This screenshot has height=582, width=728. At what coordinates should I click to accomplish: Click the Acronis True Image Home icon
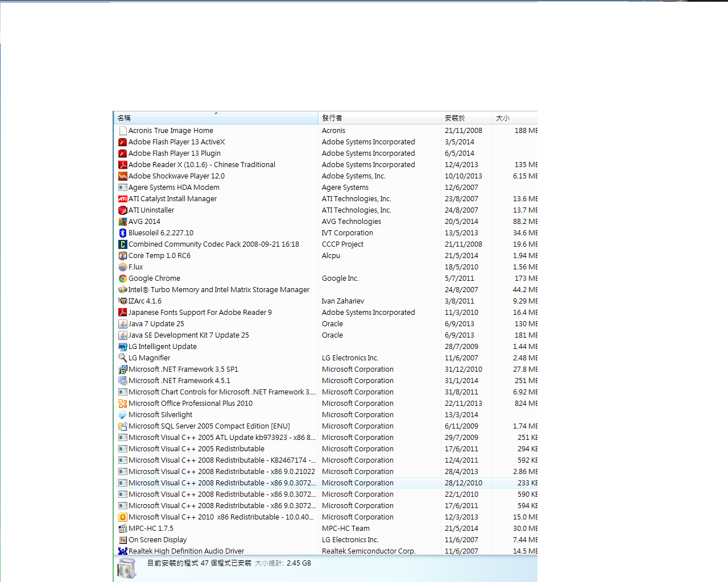pos(122,131)
